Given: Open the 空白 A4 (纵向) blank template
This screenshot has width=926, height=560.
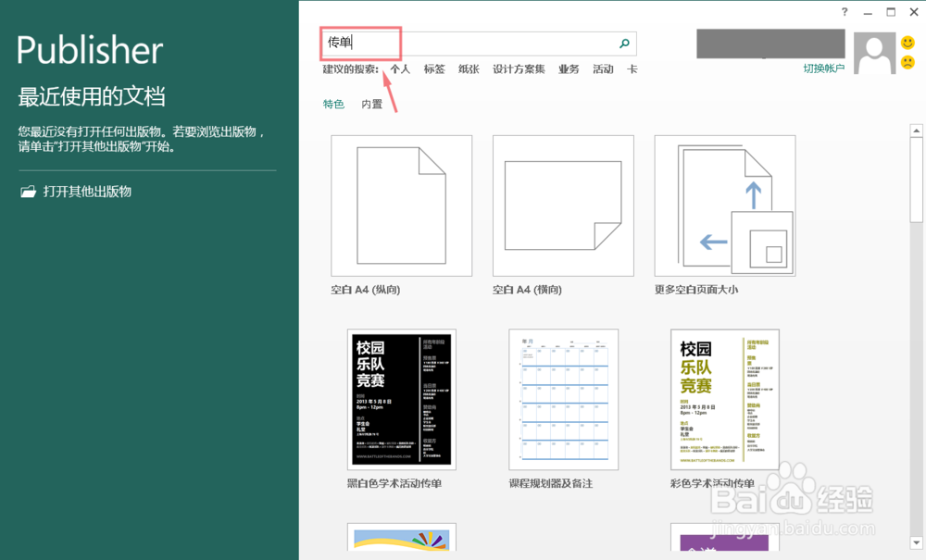Looking at the screenshot, I should click(x=401, y=205).
